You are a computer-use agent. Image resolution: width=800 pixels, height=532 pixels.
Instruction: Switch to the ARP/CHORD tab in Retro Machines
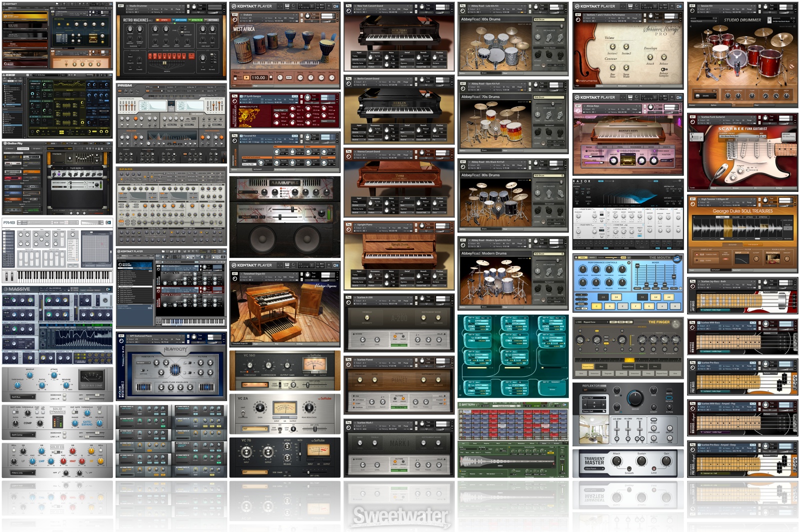pyautogui.click(x=179, y=20)
